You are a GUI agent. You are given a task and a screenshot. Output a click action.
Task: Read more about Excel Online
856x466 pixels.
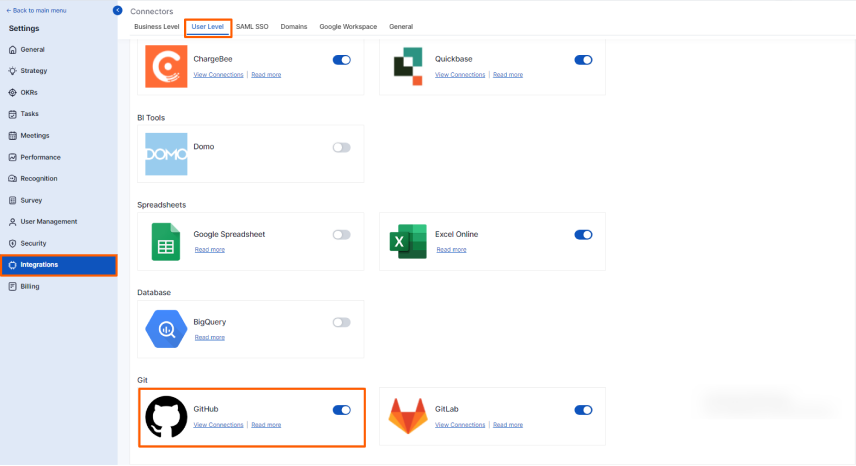(451, 250)
